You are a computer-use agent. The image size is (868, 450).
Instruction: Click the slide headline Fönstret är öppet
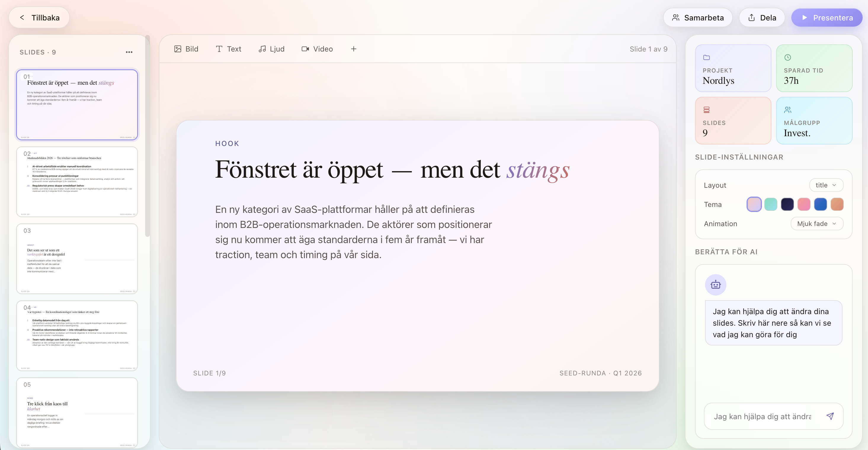392,170
